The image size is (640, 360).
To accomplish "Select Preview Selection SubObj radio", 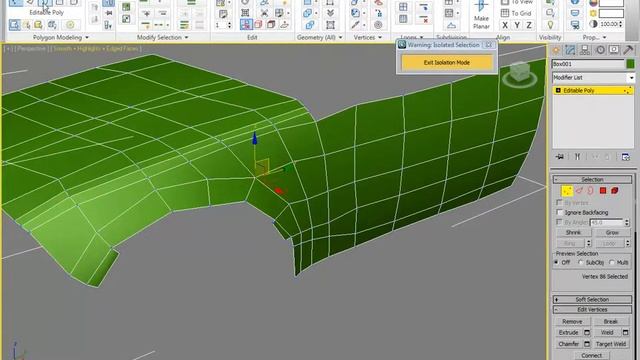I will (581, 262).
